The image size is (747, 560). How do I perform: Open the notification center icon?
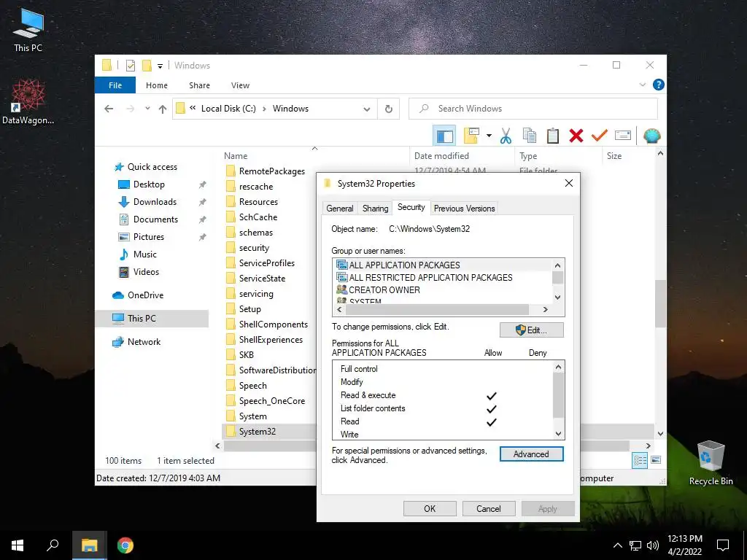[x=723, y=545]
